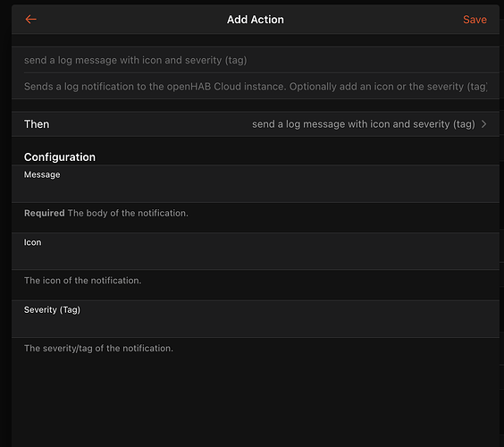The image size is (504, 447).
Task: Save the new action
Action: click(x=475, y=20)
